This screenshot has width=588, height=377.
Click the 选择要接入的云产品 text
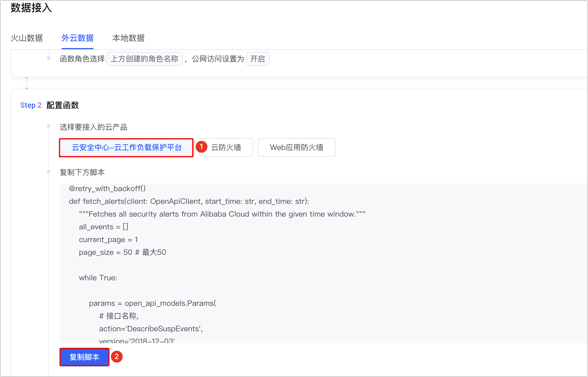(x=93, y=127)
